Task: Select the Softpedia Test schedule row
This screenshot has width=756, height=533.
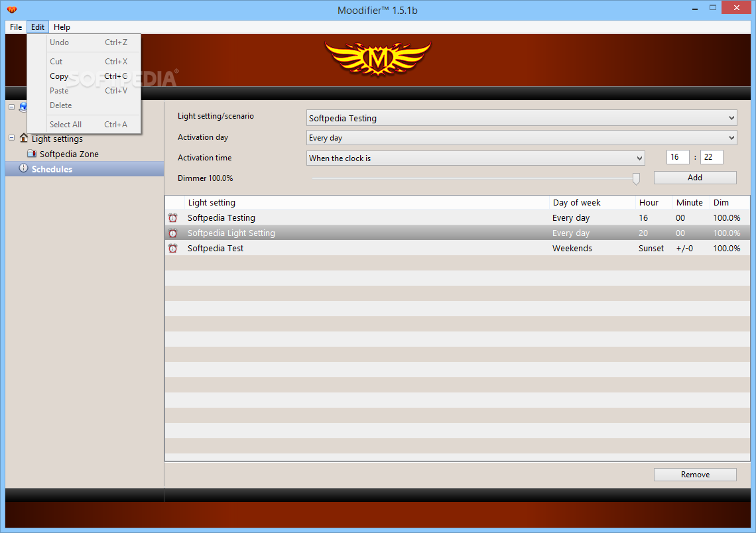Action: click(x=457, y=248)
